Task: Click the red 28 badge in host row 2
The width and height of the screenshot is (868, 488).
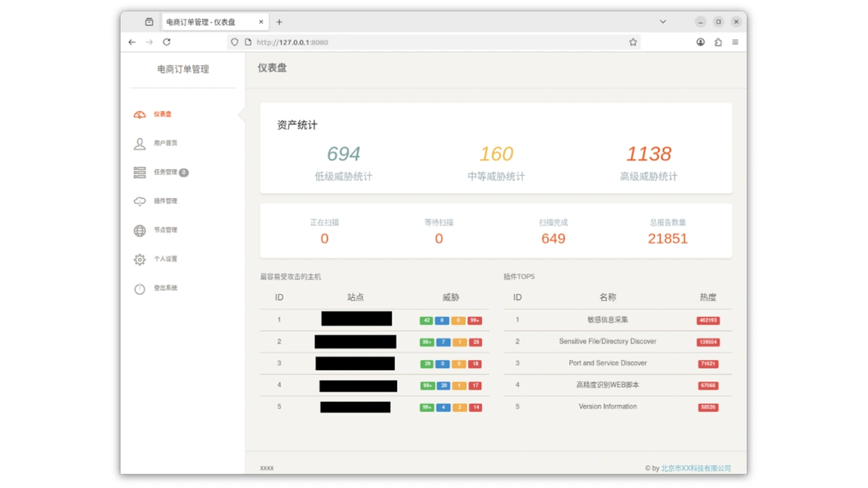Action: tap(475, 342)
